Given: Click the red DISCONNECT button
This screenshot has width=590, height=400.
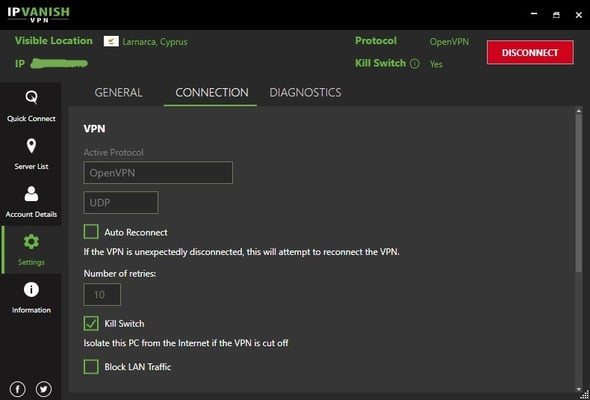Looking at the screenshot, I should pyautogui.click(x=530, y=52).
